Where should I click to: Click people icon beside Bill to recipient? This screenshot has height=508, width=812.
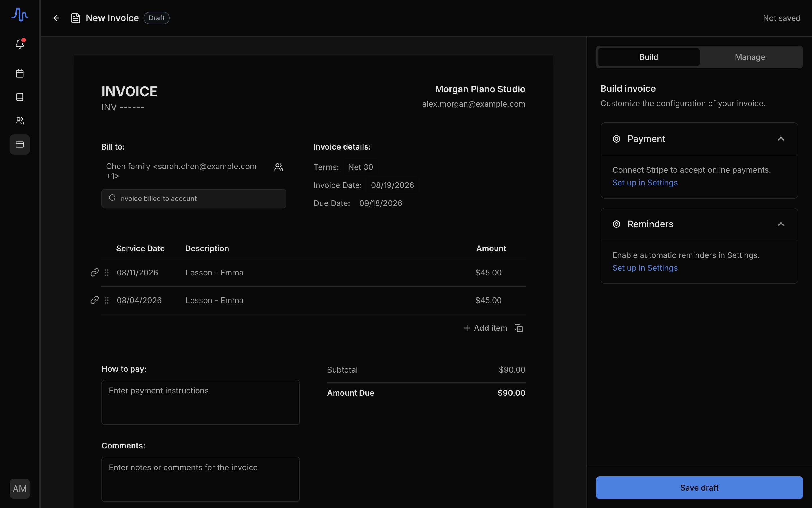tap(279, 167)
